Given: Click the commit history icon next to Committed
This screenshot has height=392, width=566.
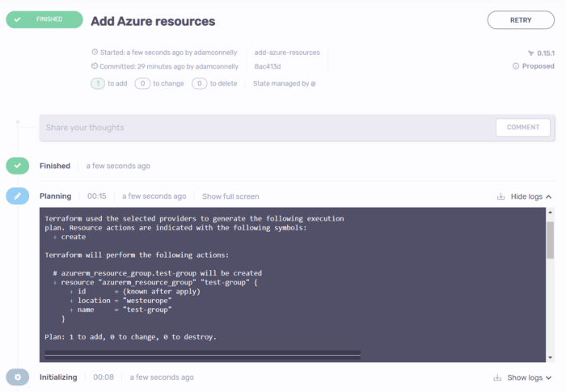Looking at the screenshot, I should [x=95, y=66].
